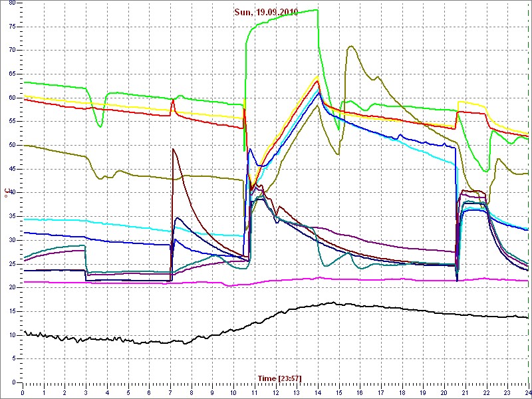This screenshot has width=532, height=399.
Task: Click hour 7 on the time axis
Action: pos(170,392)
